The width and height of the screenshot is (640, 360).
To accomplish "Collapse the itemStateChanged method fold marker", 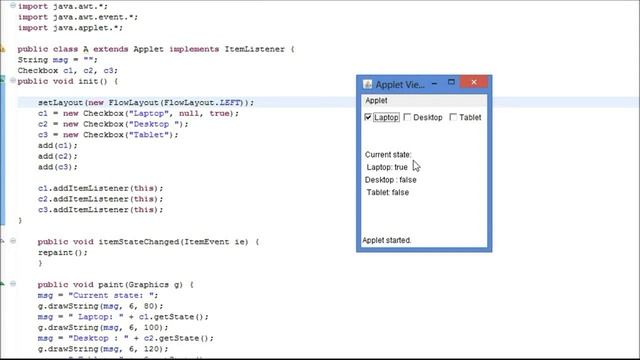I will (13, 241).
